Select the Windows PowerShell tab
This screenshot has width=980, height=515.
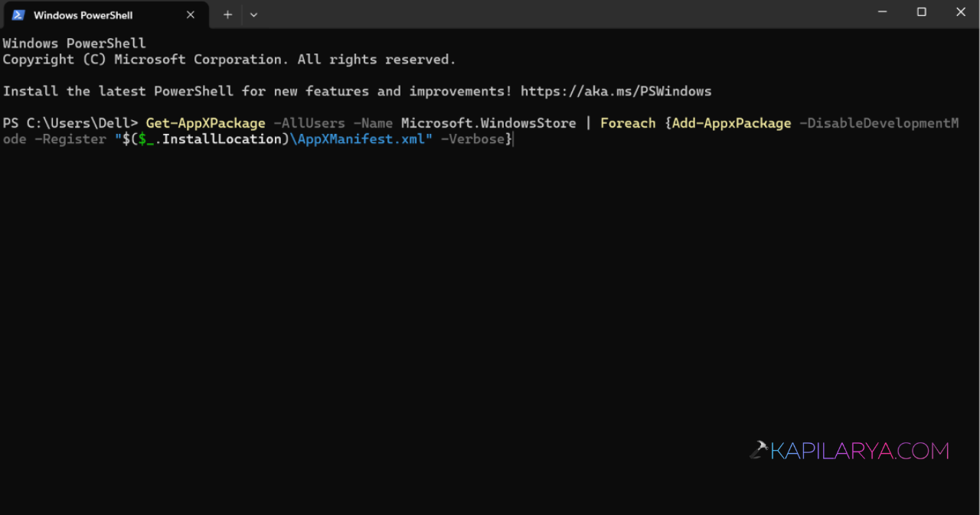105,15
